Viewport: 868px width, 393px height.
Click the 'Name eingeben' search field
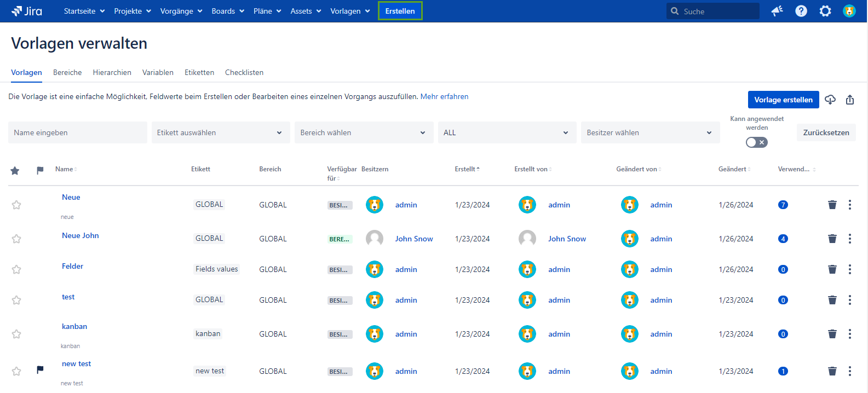(77, 132)
